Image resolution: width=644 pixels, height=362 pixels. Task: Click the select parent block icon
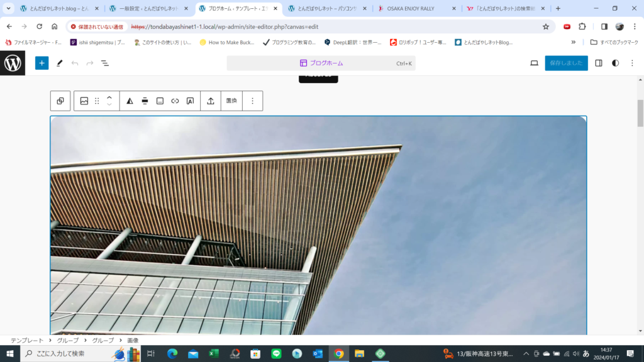60,101
